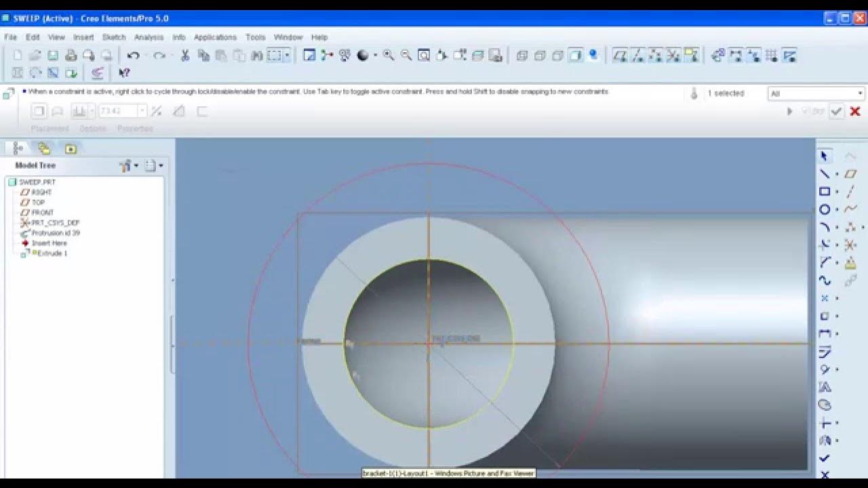Open the Insert menu
This screenshot has height=488, width=868.
tap(83, 37)
